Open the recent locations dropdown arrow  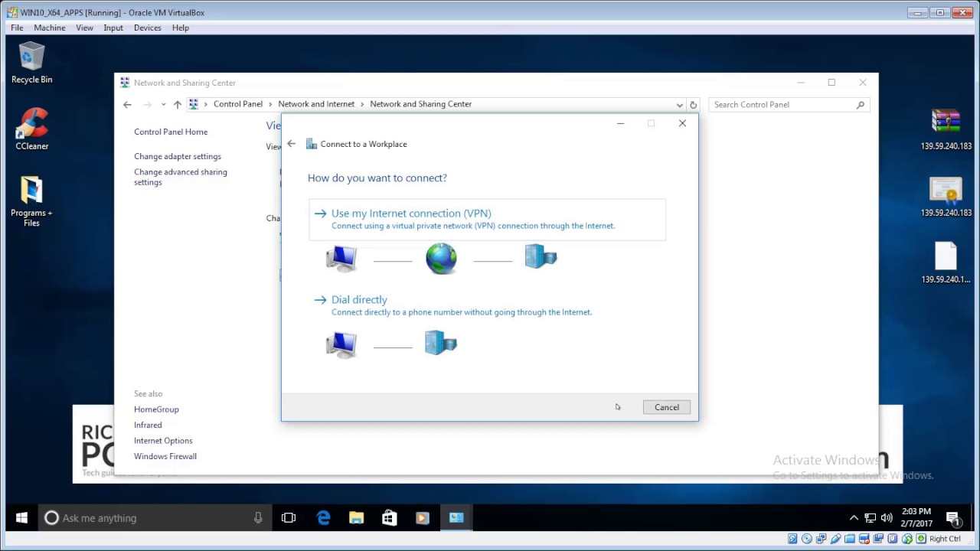pos(163,104)
